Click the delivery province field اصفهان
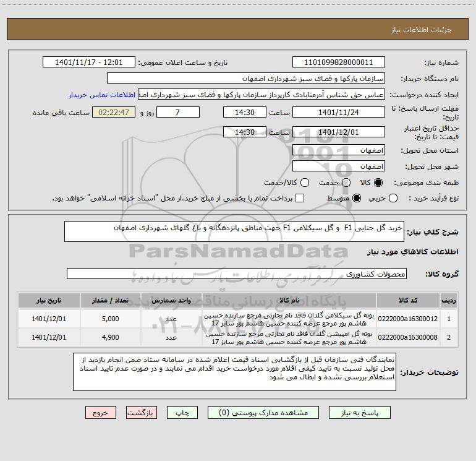Viewport: 476px width, 461px height. [339, 150]
